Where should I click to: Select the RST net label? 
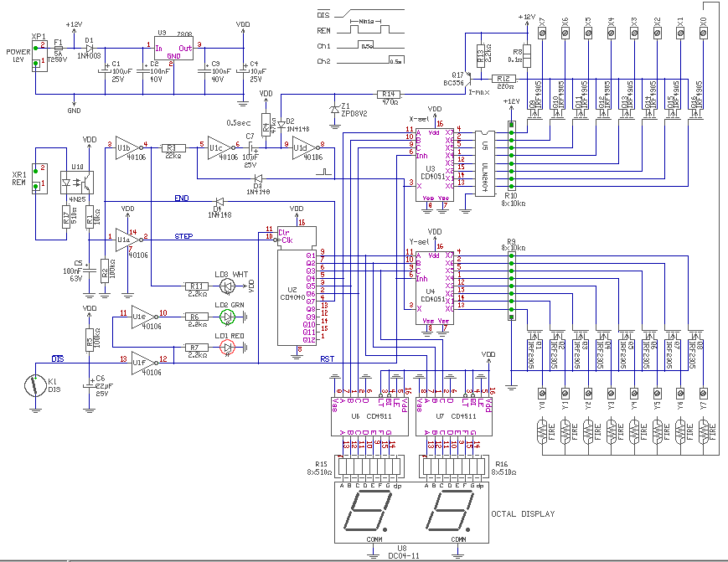[x=327, y=359]
